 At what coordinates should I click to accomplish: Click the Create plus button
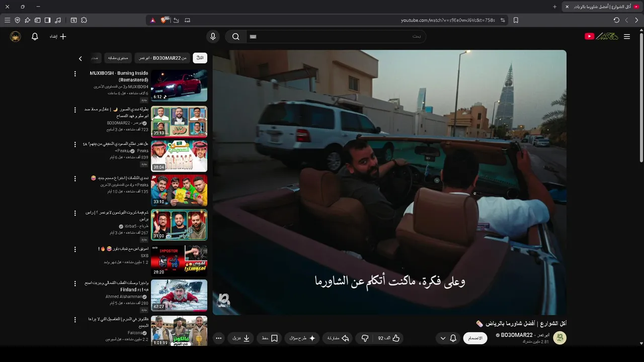(58, 36)
